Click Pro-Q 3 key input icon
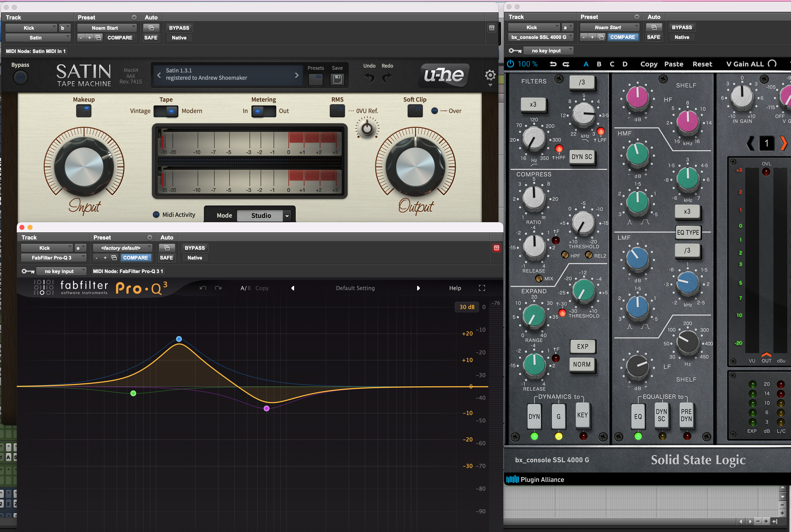The image size is (791, 532). click(x=28, y=271)
